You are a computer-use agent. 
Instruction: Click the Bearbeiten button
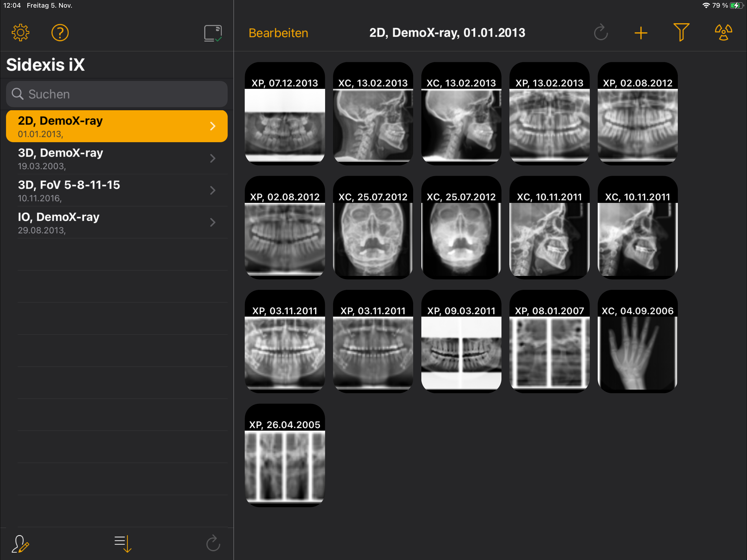coord(278,33)
